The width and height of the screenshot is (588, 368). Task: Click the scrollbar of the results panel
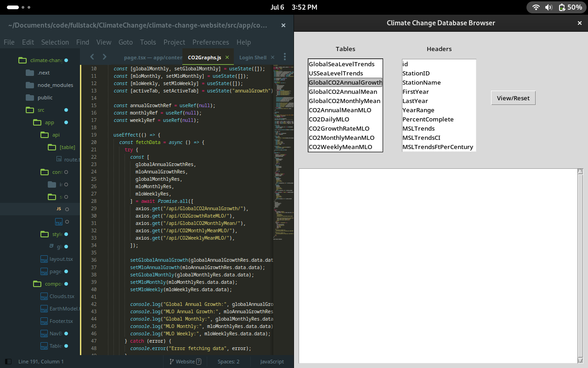coord(580,266)
